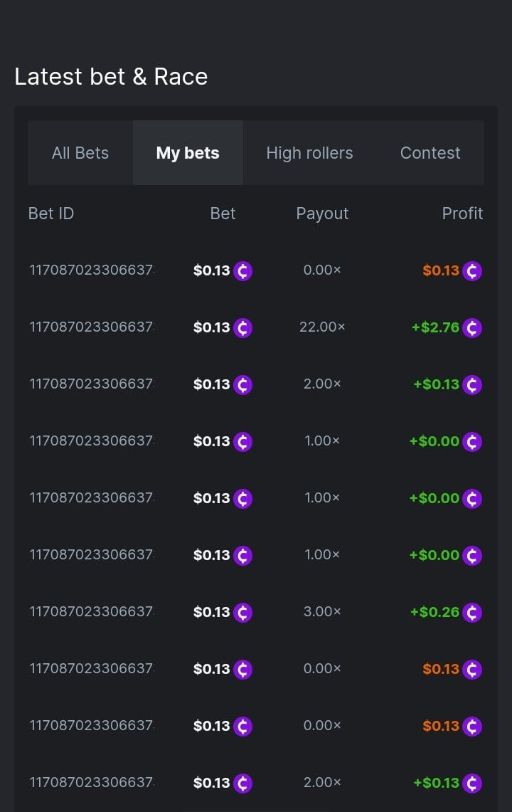Click the coin icon beside the +$2.76 profit
Image resolution: width=512 pixels, height=812 pixels.
[472, 328]
